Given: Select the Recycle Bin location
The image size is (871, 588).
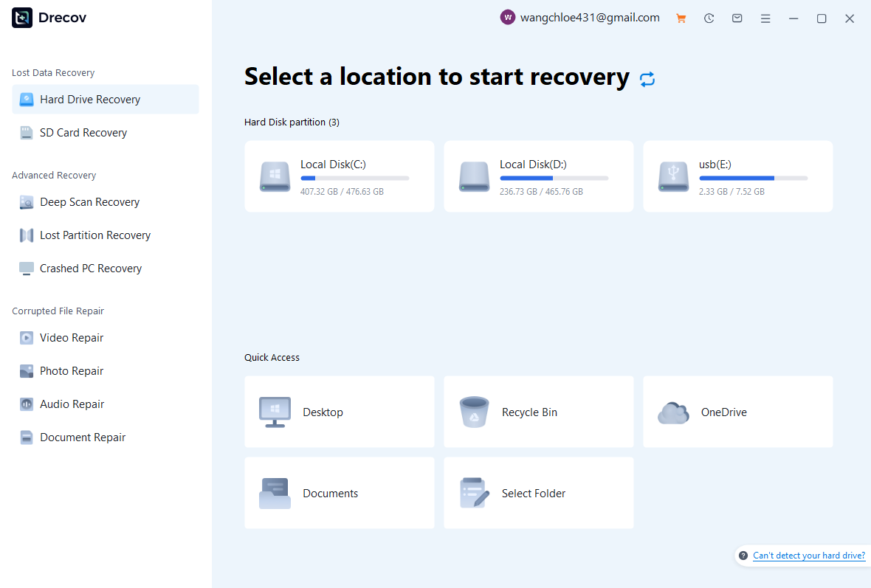Looking at the screenshot, I should (x=538, y=412).
